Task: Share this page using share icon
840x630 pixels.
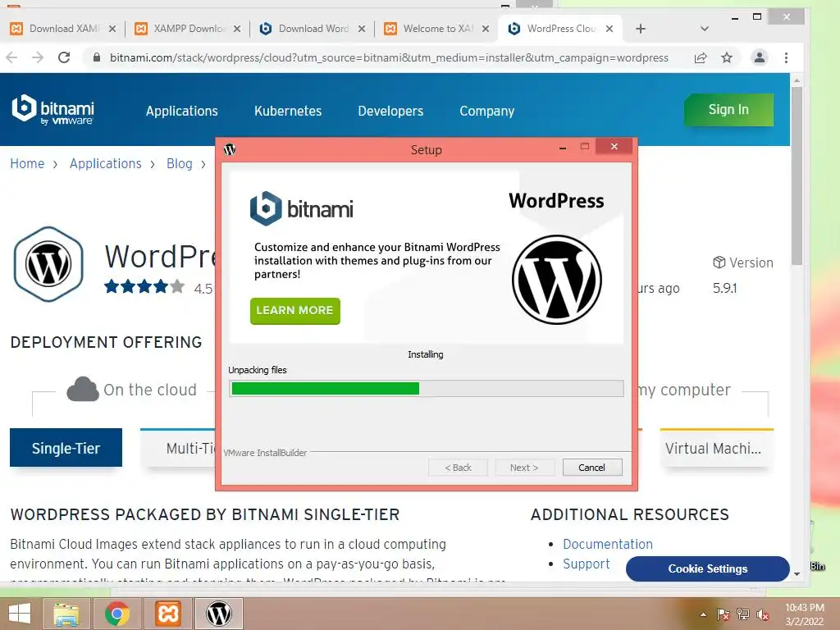Action: 701,57
